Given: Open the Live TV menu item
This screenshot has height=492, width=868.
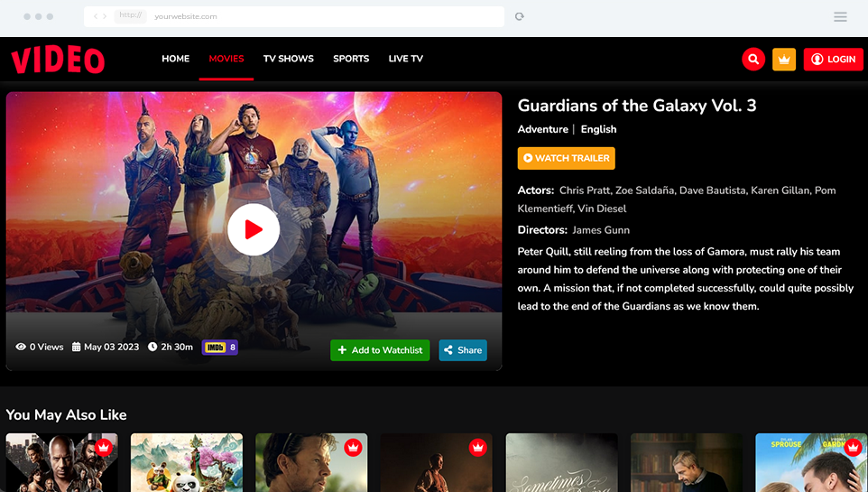Looking at the screenshot, I should tap(406, 59).
